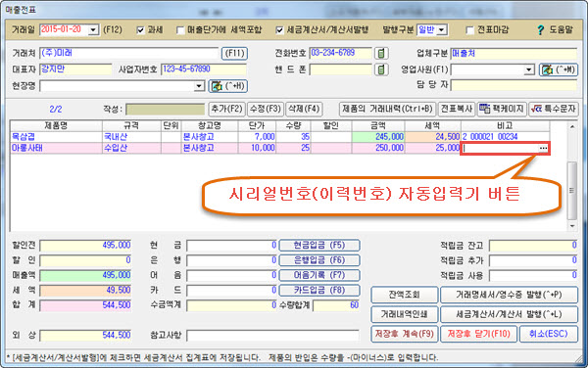
Task: Click the 담당자 input field
Action: pos(514,85)
